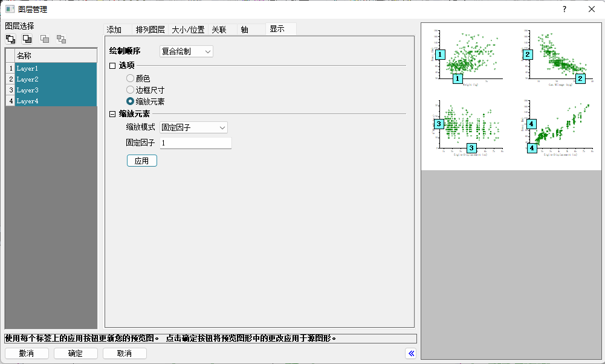
Task: Click the grayed-out overlapping squares icon
Action: coord(45,39)
